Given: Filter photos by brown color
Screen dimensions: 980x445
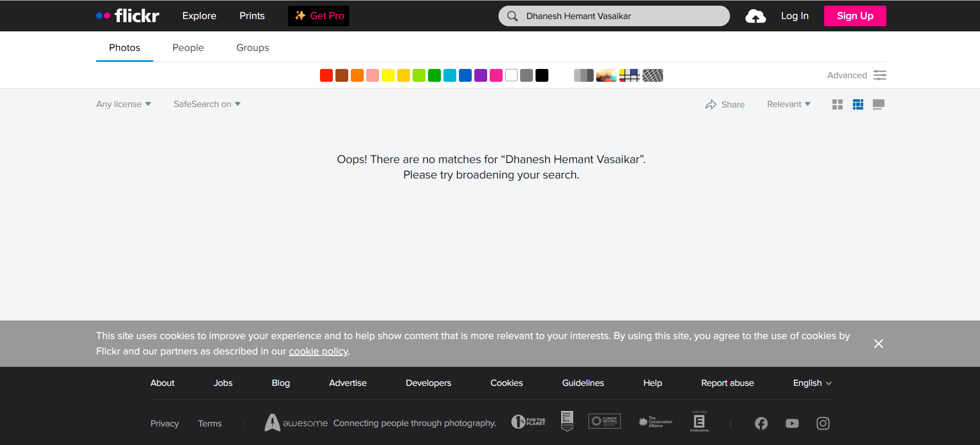Looking at the screenshot, I should click(x=342, y=76).
